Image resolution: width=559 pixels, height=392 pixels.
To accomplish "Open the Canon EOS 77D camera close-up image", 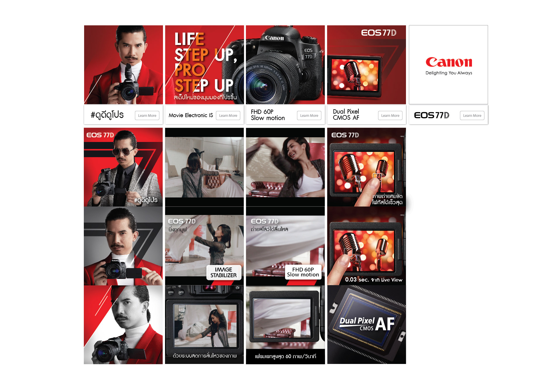I will tap(285, 65).
